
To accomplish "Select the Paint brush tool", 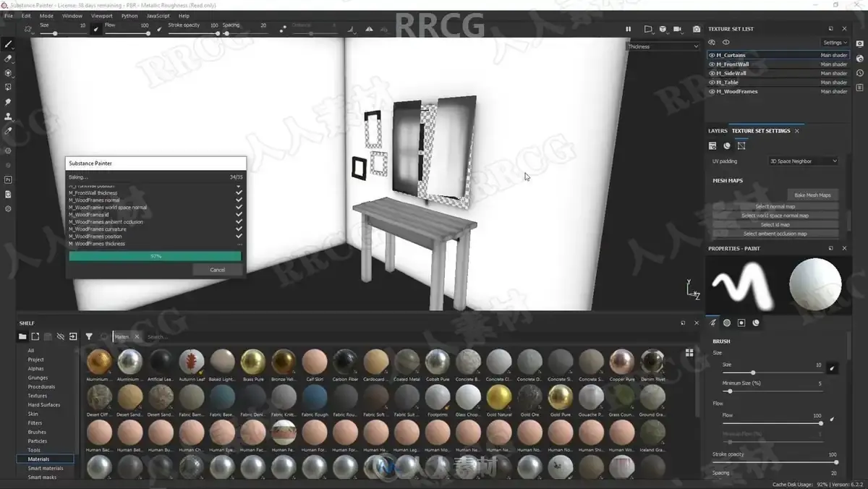I will click(x=8, y=44).
